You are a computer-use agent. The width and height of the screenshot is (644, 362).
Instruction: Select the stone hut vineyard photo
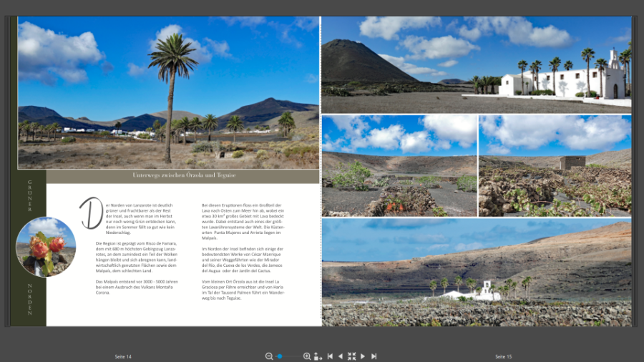pos(555,166)
